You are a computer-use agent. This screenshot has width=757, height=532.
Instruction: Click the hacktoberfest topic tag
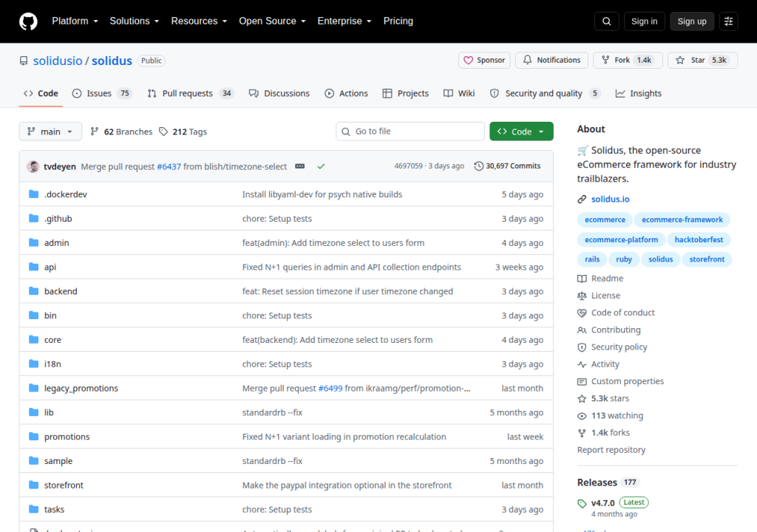tap(699, 239)
